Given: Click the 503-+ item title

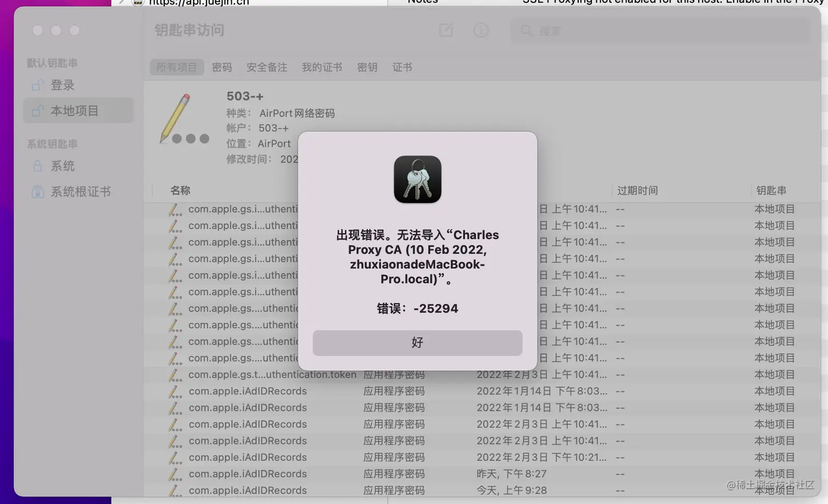Looking at the screenshot, I should (245, 96).
